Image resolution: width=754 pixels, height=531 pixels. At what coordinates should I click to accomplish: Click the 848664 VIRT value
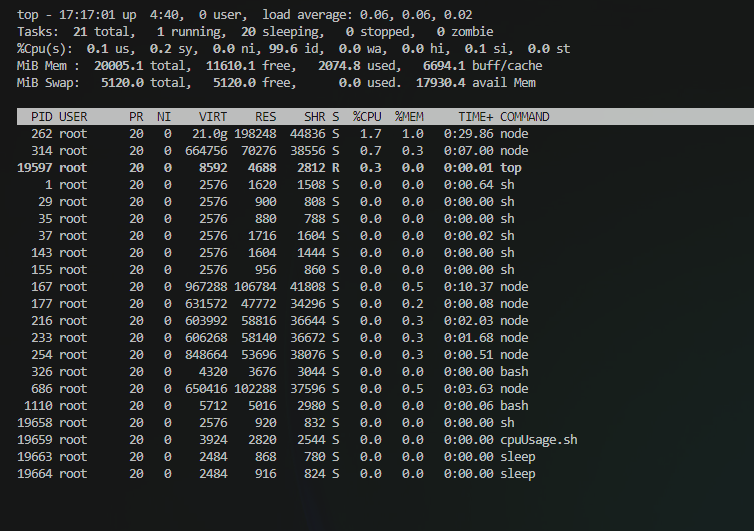(206, 355)
